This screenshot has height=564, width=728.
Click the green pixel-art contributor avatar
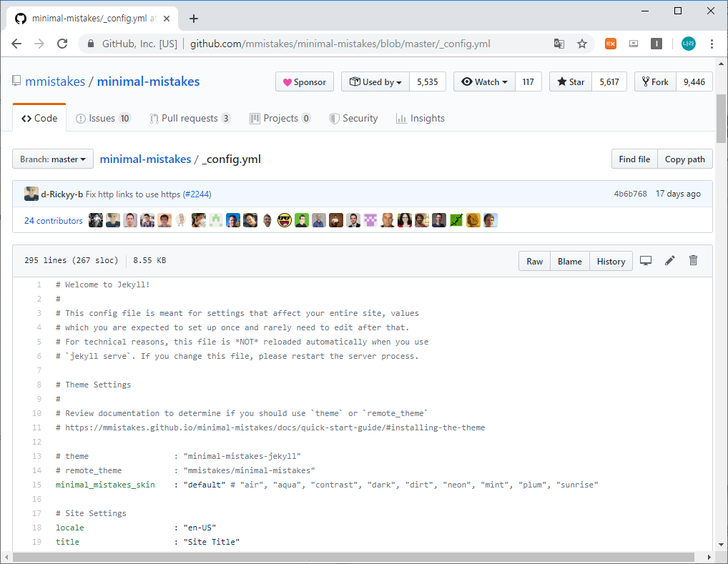(215, 220)
